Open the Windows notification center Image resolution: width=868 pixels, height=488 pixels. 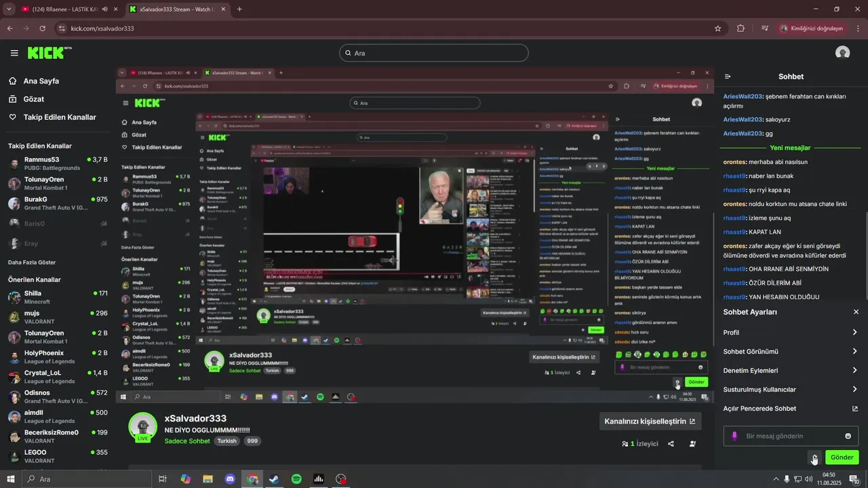tap(854, 479)
